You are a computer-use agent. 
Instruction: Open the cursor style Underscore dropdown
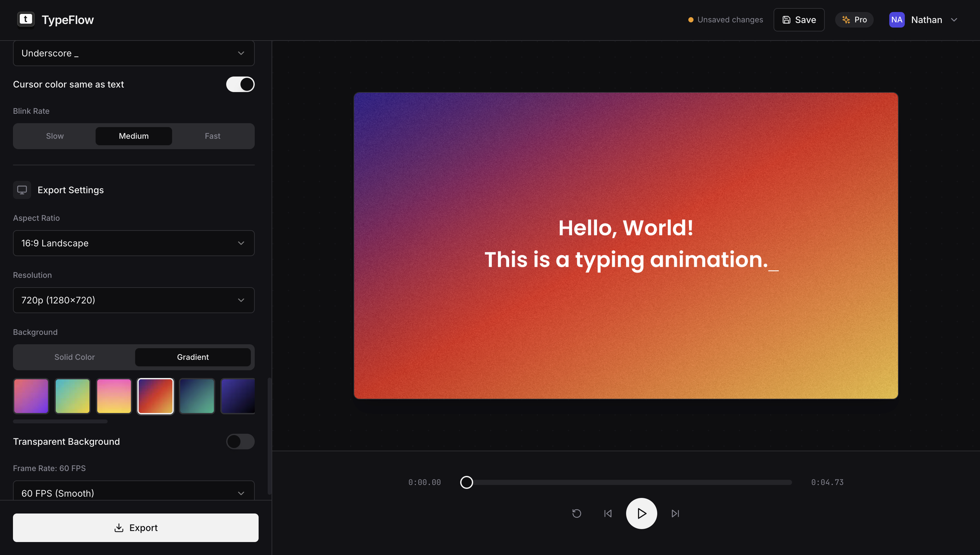134,53
